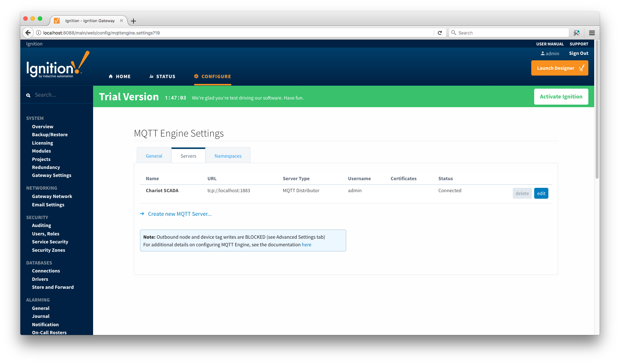Open Notification in Alarming section

tap(45, 325)
